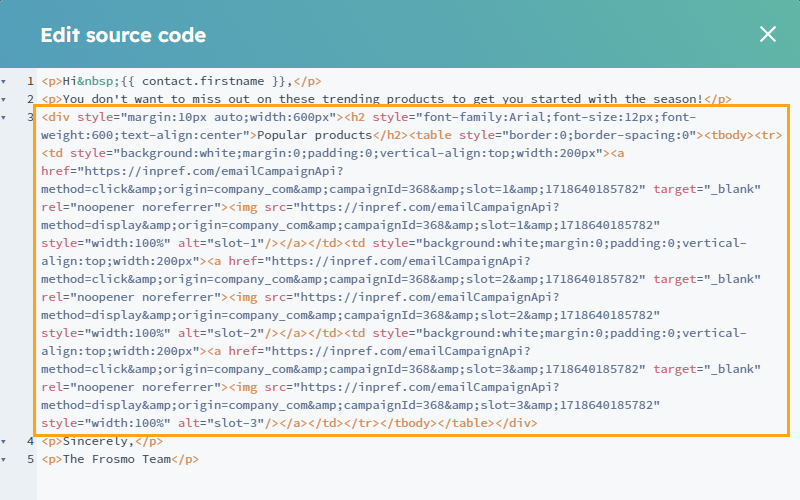Fold the div block at line 3
Image resolution: width=800 pixels, height=500 pixels.
pyautogui.click(x=4, y=117)
